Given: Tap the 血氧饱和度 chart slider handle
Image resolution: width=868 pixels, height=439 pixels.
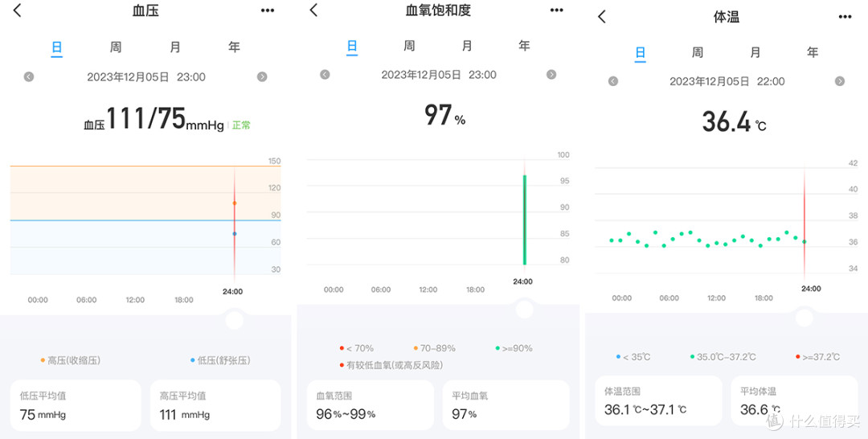Looking at the screenshot, I should click(x=524, y=310).
